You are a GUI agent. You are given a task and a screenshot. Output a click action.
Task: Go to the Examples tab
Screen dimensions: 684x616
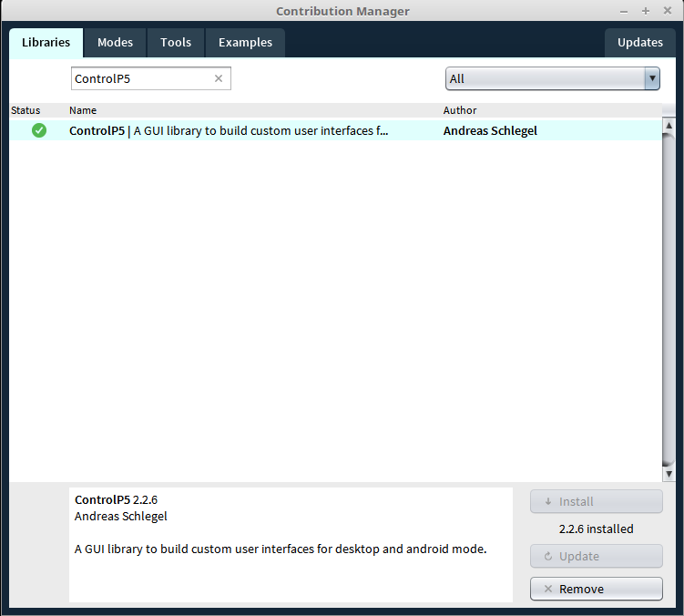pos(245,43)
